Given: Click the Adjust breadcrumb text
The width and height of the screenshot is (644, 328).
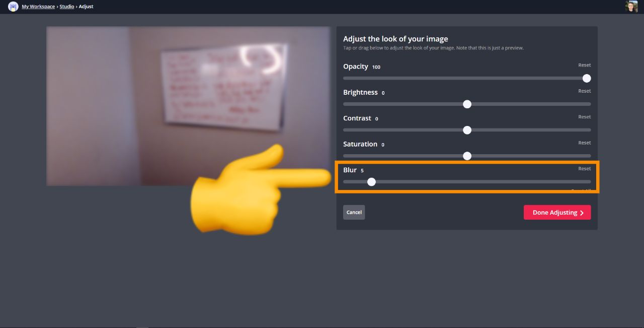Looking at the screenshot, I should 86,7.
